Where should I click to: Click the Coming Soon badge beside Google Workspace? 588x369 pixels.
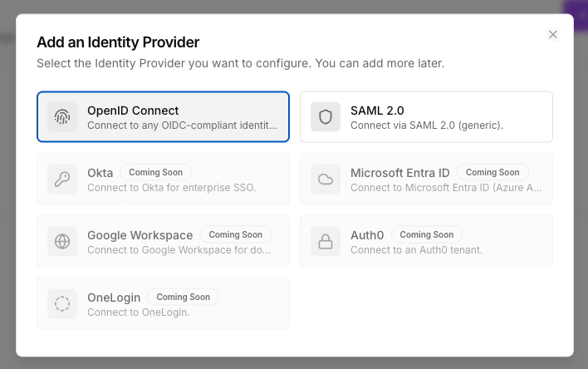point(236,234)
